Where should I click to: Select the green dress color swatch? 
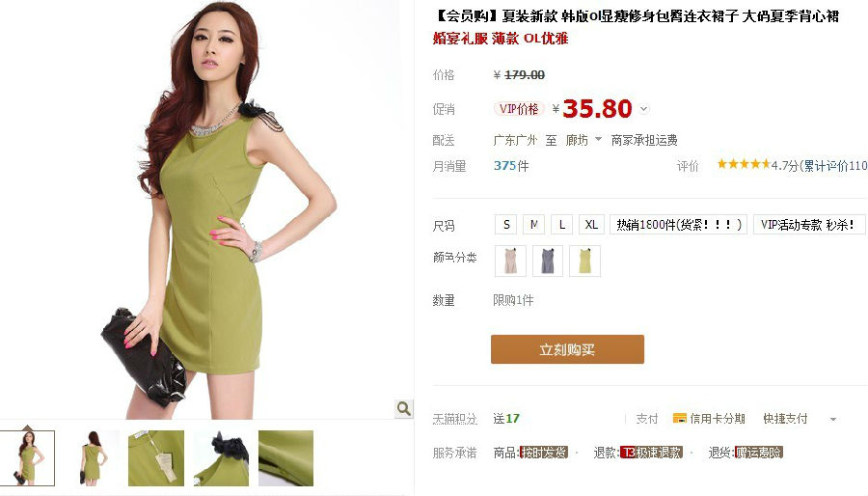point(584,261)
